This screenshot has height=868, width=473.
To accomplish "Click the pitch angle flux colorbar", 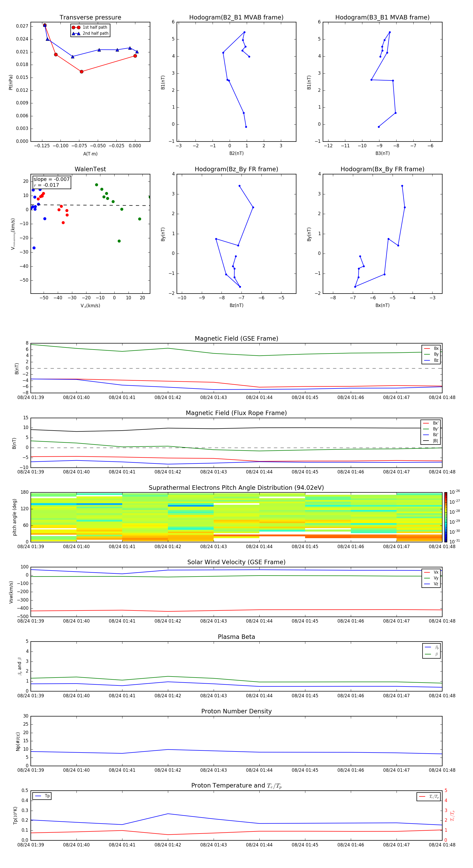I will click(x=446, y=517).
